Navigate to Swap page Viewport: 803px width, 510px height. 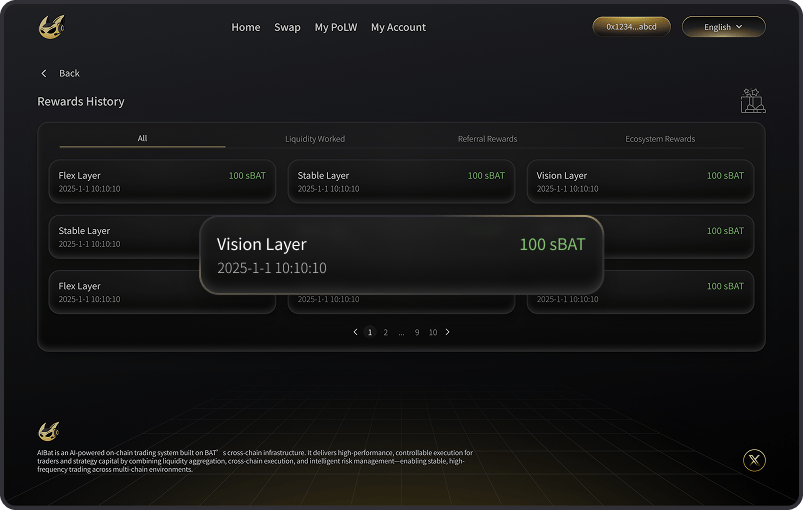pyautogui.click(x=287, y=28)
